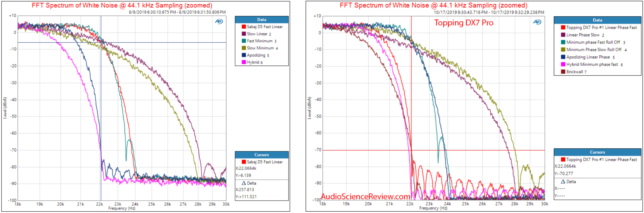The image size is (644, 213).
Task: Select olive Slow Minimum legend swatch
Action: pyautogui.click(x=244, y=48)
